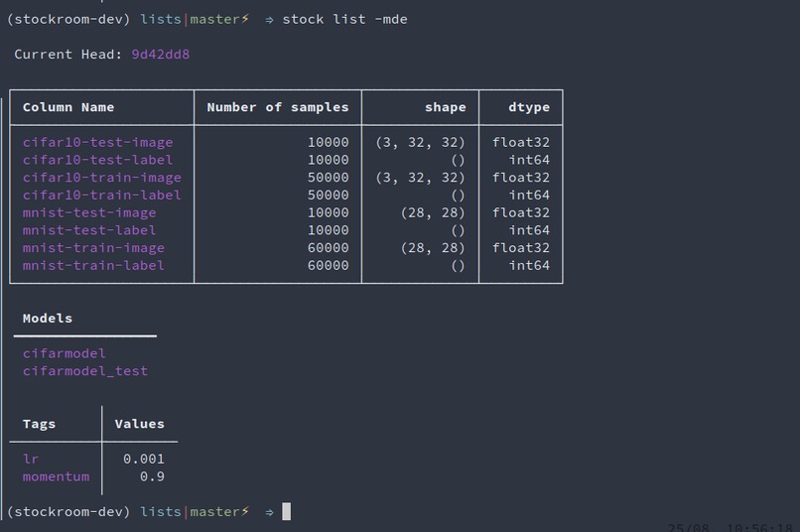This screenshot has height=532, width=800.
Task: Click the commit hash 9d42dd8
Action: pos(161,54)
